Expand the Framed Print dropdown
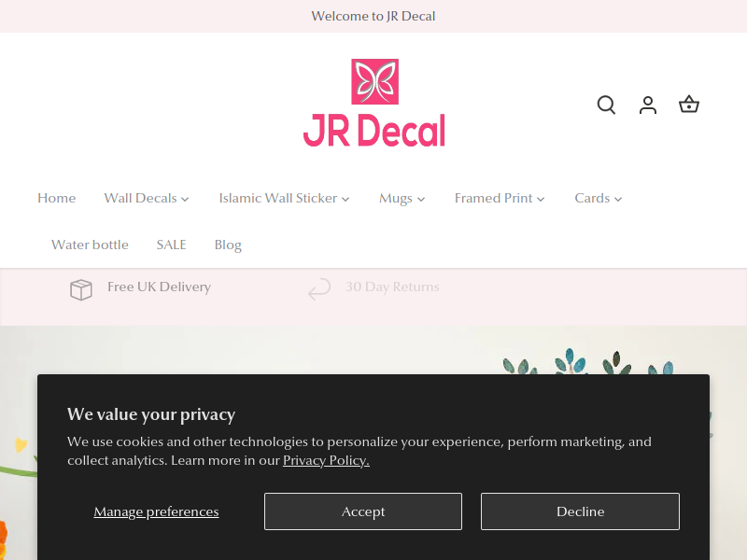The image size is (747, 560). pos(500,198)
